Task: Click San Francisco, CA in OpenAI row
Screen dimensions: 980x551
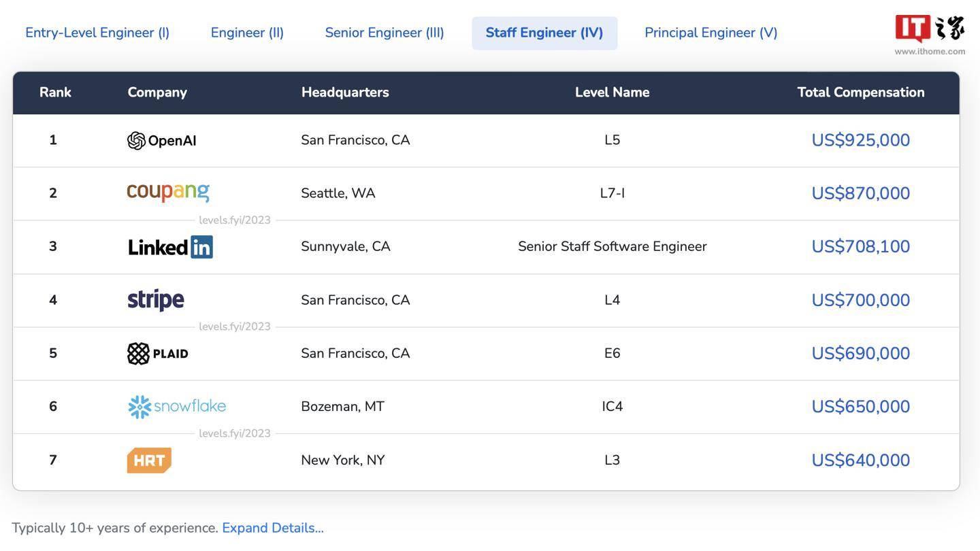Action: (355, 140)
